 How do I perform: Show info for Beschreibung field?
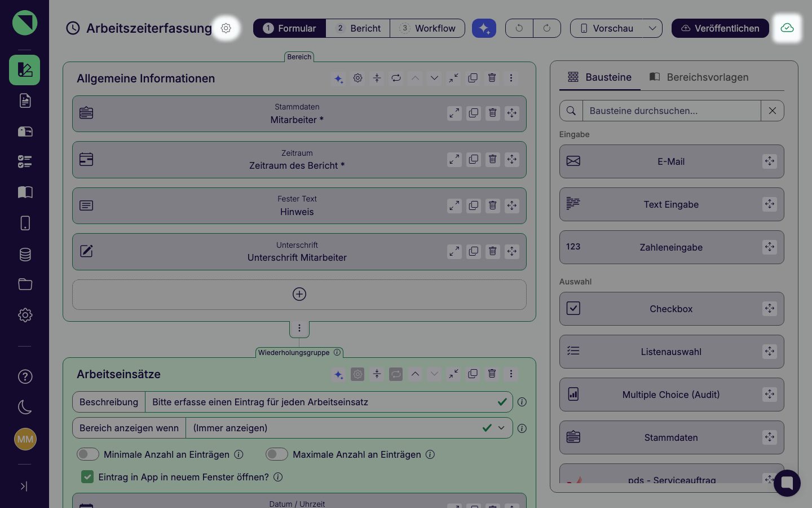(x=522, y=402)
